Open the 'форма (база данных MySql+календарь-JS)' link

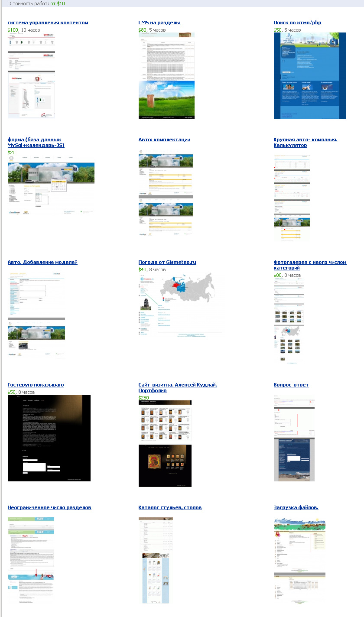click(36, 143)
